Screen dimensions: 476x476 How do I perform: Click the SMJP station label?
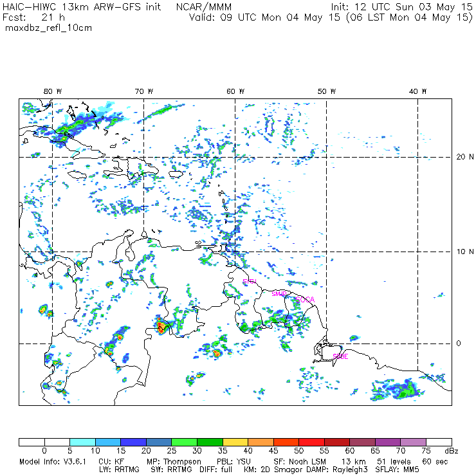279,294
